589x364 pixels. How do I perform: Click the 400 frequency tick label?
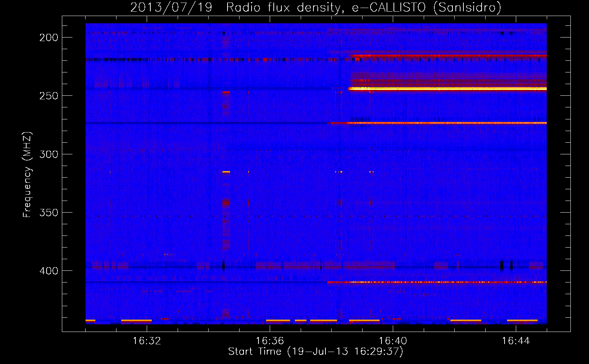49,270
